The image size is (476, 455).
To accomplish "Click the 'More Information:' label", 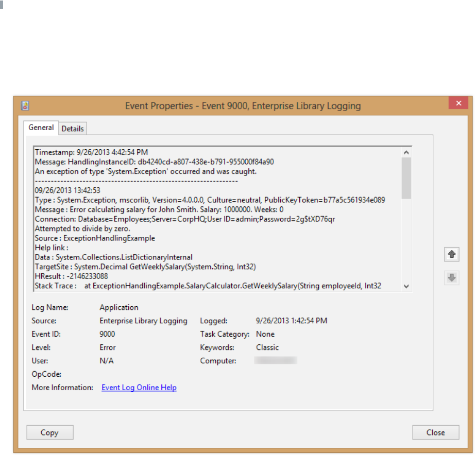I will [x=62, y=388].
